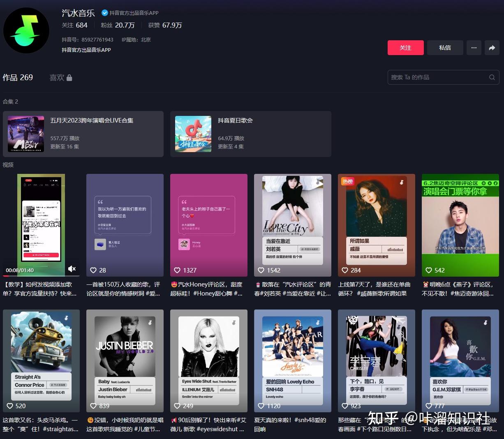Image resolution: width=504 pixels, height=439 pixels.
Task: Open the 爱的回响 SNH48 video thumbnail
Action: (x=293, y=361)
